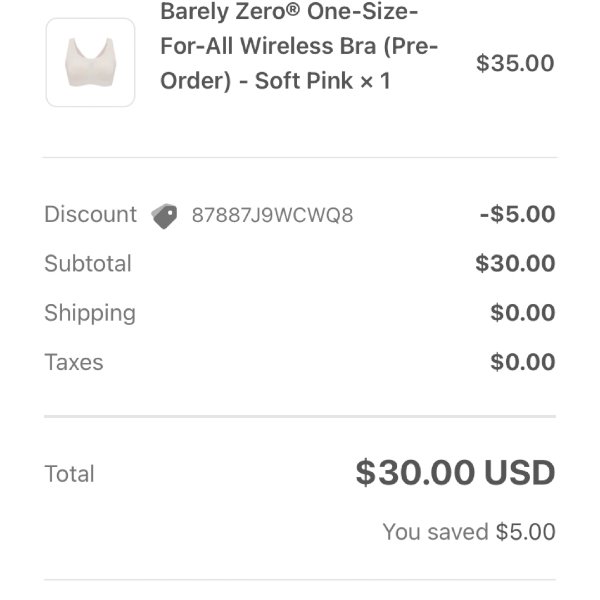Select the discount tag icon
Image resolution: width=600 pixels, height=600 pixels.
164,216
